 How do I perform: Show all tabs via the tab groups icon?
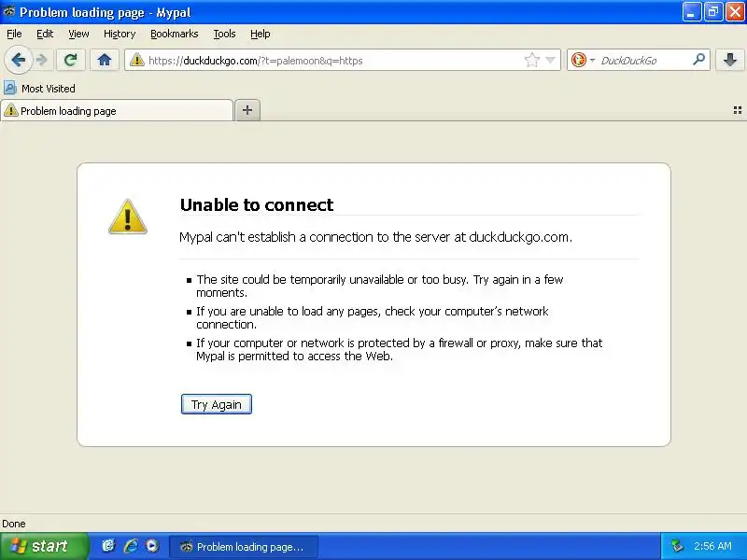click(x=737, y=110)
